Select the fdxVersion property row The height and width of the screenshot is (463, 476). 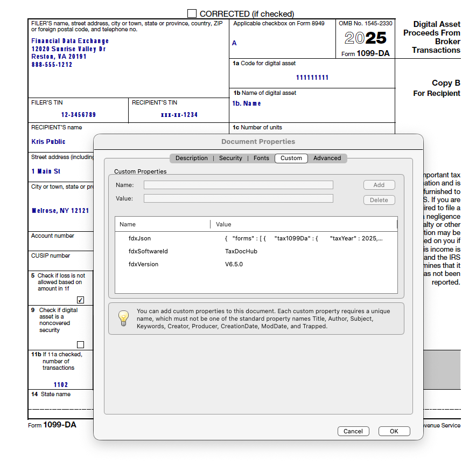click(x=256, y=264)
